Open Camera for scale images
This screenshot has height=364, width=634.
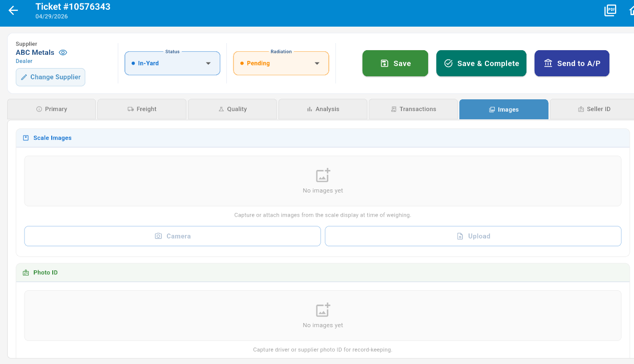(173, 236)
